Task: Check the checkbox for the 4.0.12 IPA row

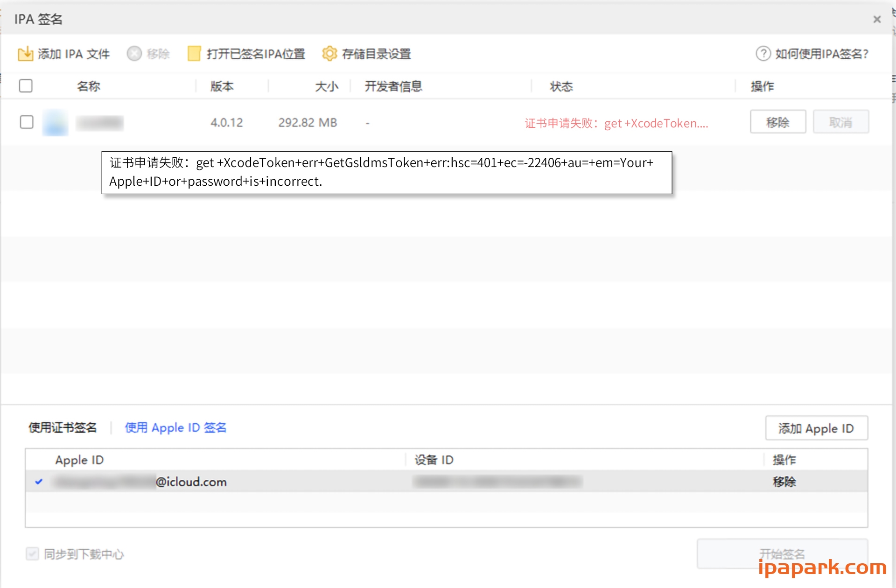Action: click(27, 122)
